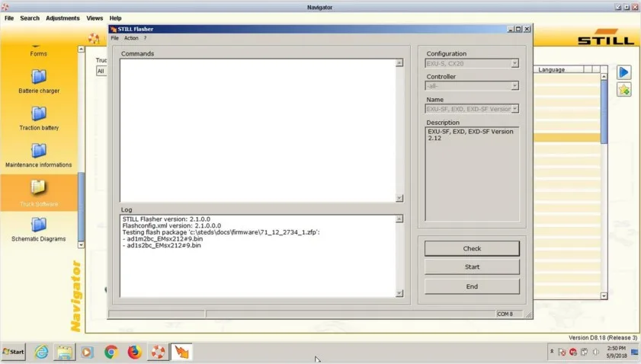Open the Maintenance informations folder
The width and height of the screenshot is (641, 364).
pyautogui.click(x=38, y=155)
